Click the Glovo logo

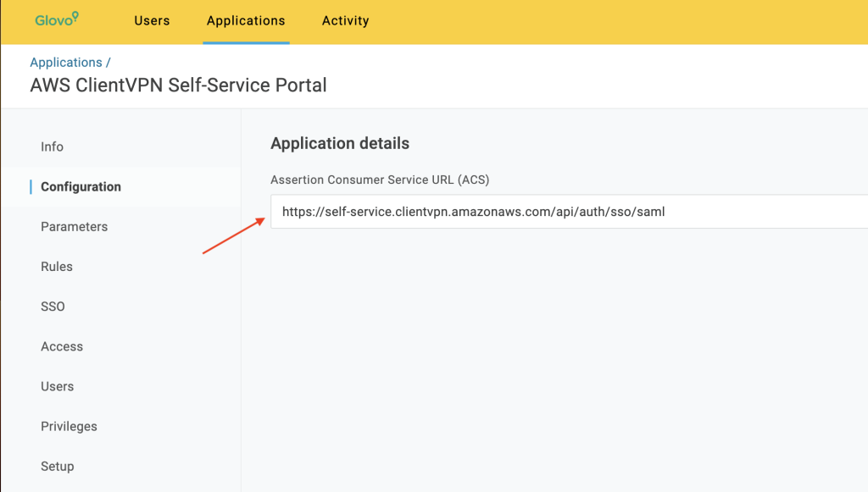(x=56, y=19)
